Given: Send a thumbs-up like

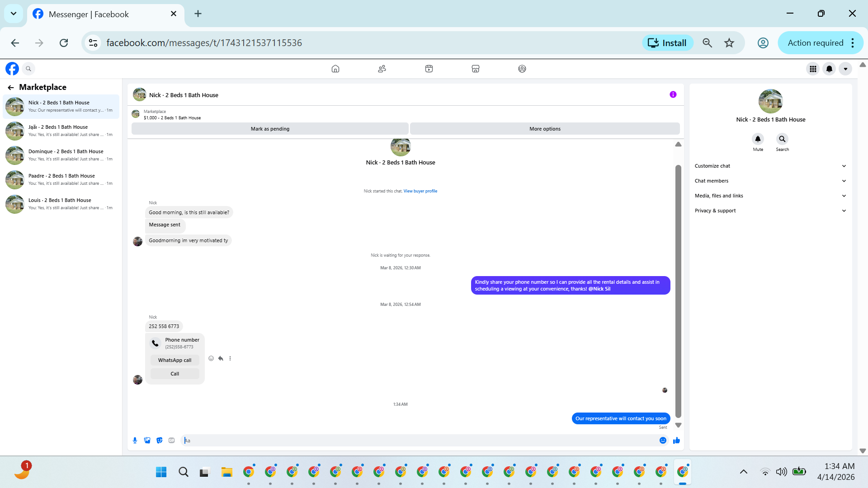Looking at the screenshot, I should (676, 441).
